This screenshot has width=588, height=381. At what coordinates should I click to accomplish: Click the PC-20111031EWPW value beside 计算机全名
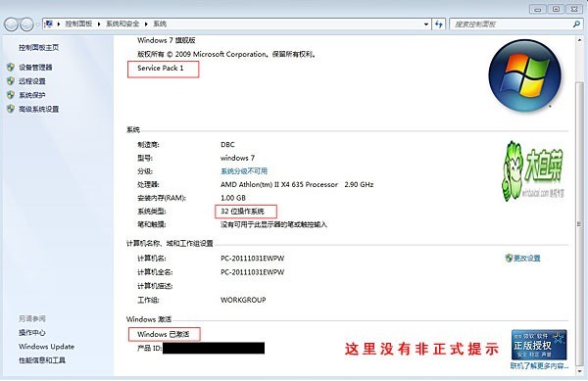pyautogui.click(x=252, y=272)
